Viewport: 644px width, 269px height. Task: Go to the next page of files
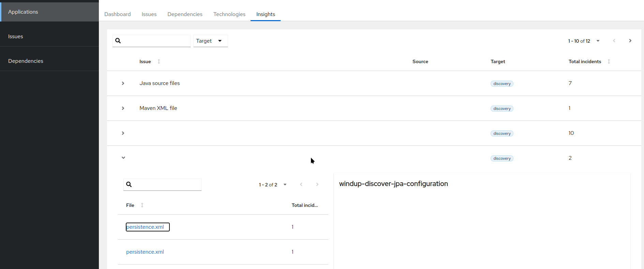317,185
